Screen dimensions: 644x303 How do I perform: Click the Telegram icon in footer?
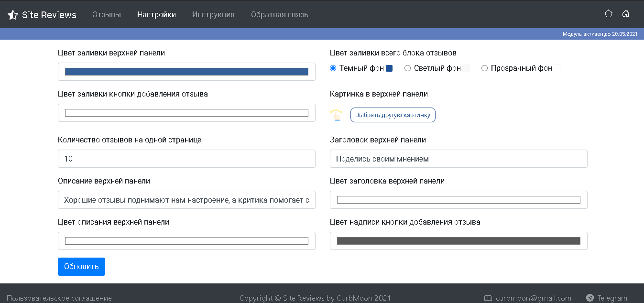tap(590, 298)
